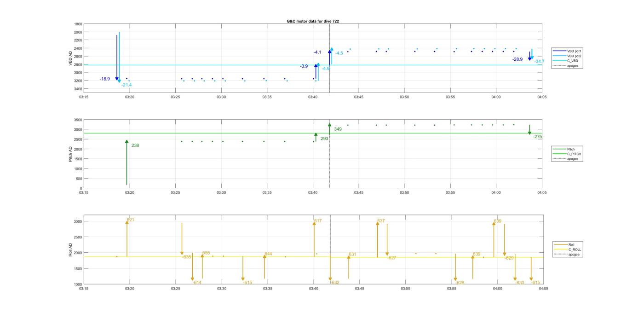The width and height of the screenshot is (644, 319).
Task: Click the '-18.9' VBD data label
Action: pyautogui.click(x=105, y=79)
